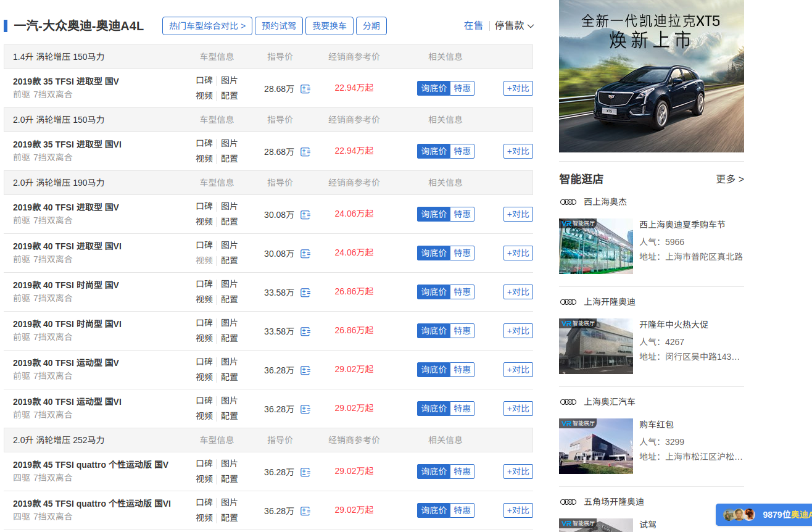The image size is (812, 532).
Task: Click the 22.94万起 dealer price for 35 TFSI 国V
Action: [x=354, y=88]
